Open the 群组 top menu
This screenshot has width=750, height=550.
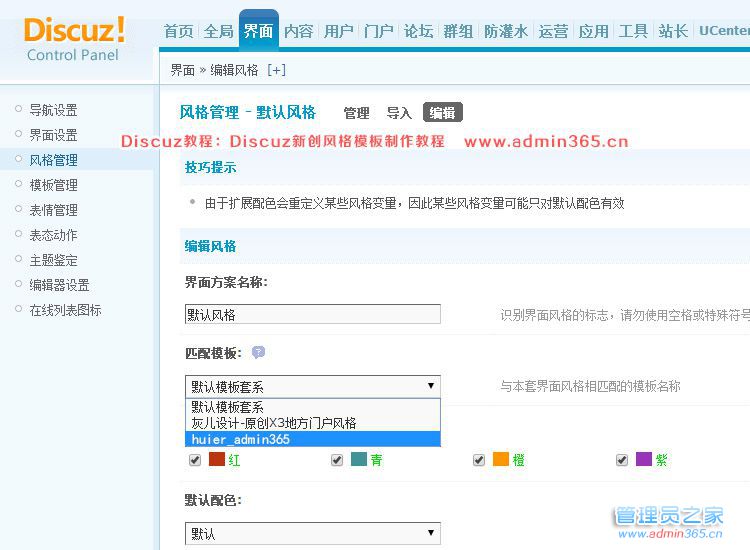(458, 31)
